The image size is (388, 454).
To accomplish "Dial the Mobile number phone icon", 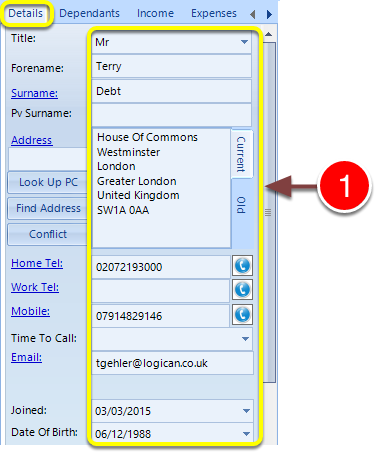I will point(242,314).
